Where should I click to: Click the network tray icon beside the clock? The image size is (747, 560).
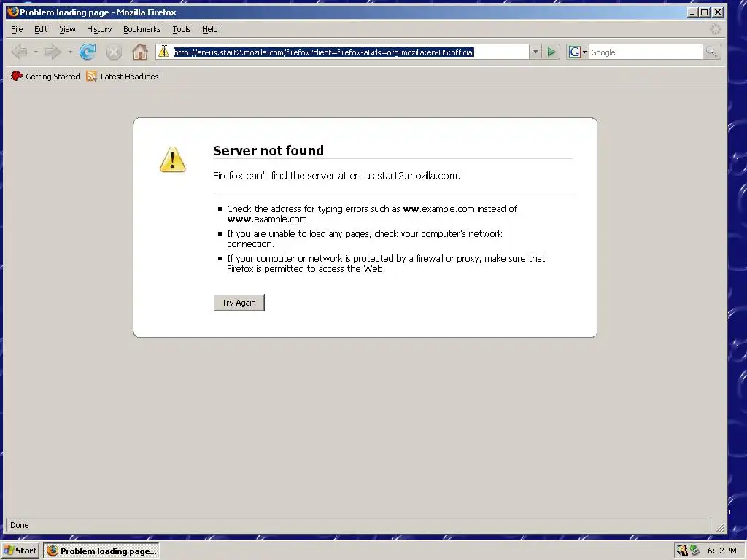694,551
